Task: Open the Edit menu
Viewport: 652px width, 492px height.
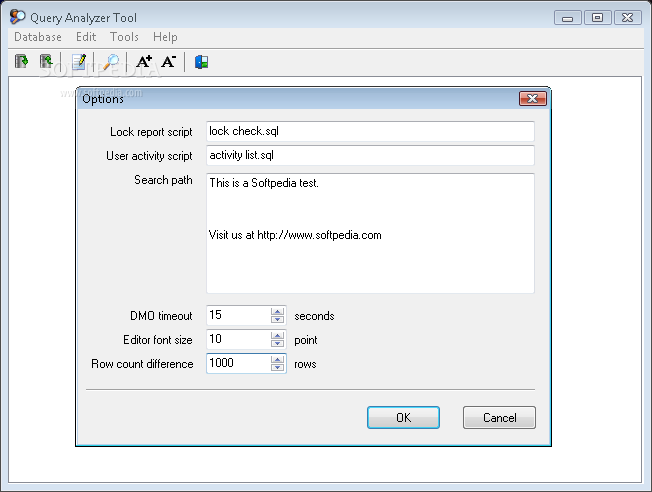Action: [x=86, y=37]
